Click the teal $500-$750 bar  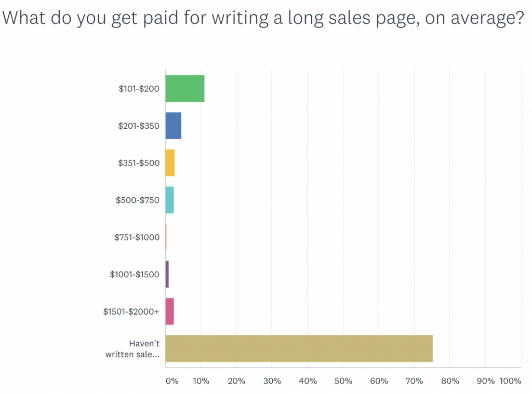(170, 200)
